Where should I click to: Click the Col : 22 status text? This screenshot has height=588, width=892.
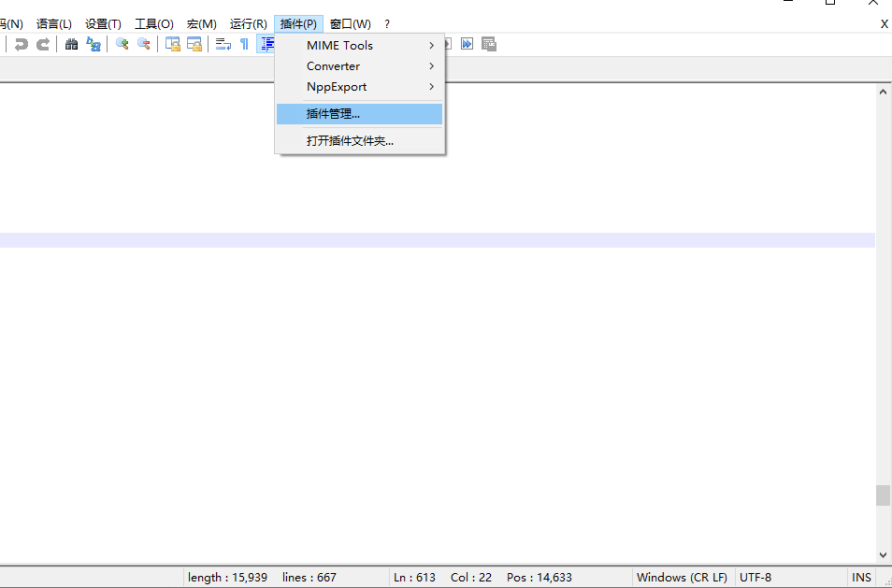471,577
